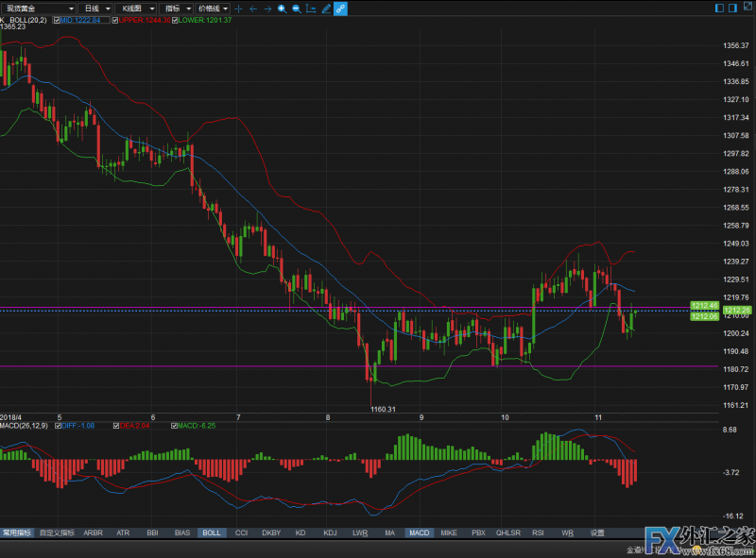Click the 1160.31 low price annotation
756x558 pixels.
point(383,409)
